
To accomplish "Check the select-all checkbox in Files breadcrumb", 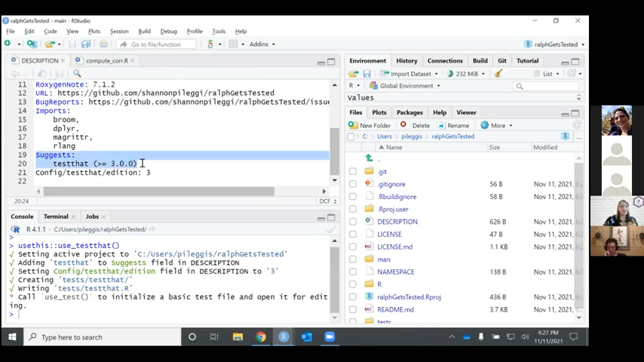I will point(351,137).
